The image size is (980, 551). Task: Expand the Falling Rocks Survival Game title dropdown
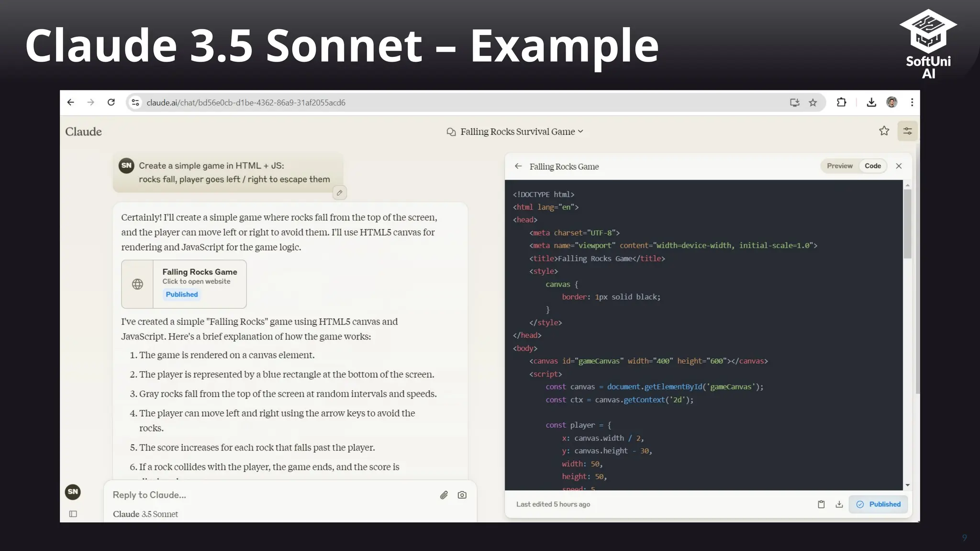tap(580, 132)
